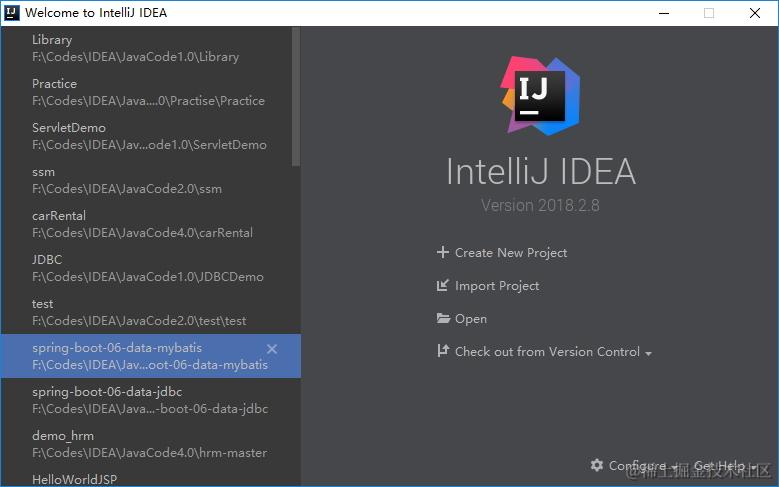The image size is (779, 487).
Task: Create New Project
Action: click(511, 253)
